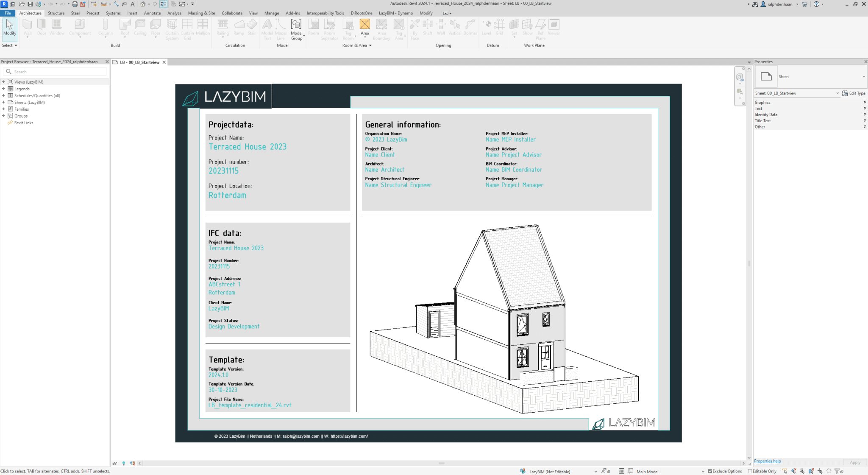Viewport: 868px width, 475px height.
Task: Click the navigation wheel icon in view
Action: 740,77
